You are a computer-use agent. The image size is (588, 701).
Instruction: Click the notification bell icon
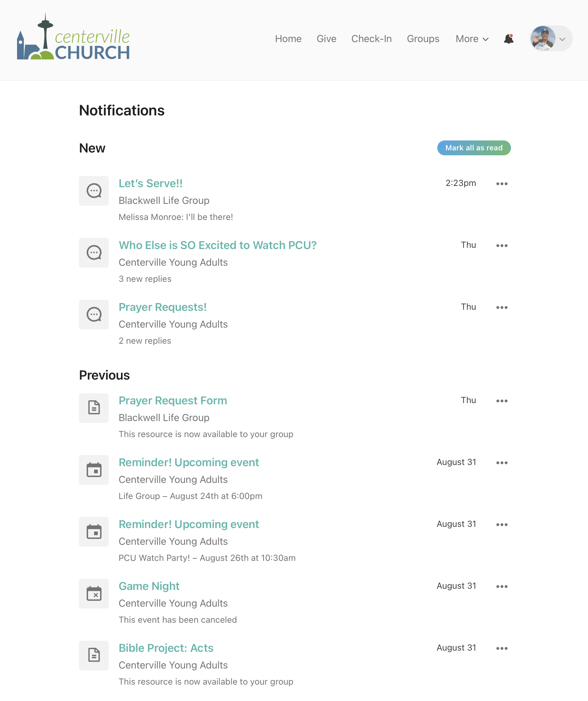tap(508, 39)
